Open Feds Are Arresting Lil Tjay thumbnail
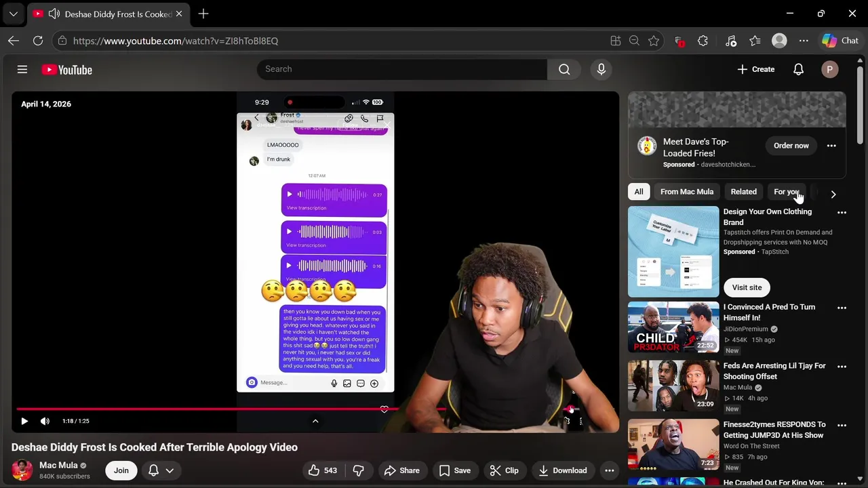868x488 pixels. click(673, 386)
